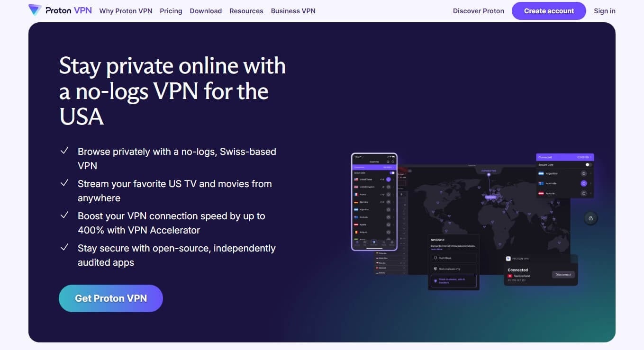Click the France flag on the phone list
Image resolution: width=644 pixels, height=350 pixels.
coord(356,195)
